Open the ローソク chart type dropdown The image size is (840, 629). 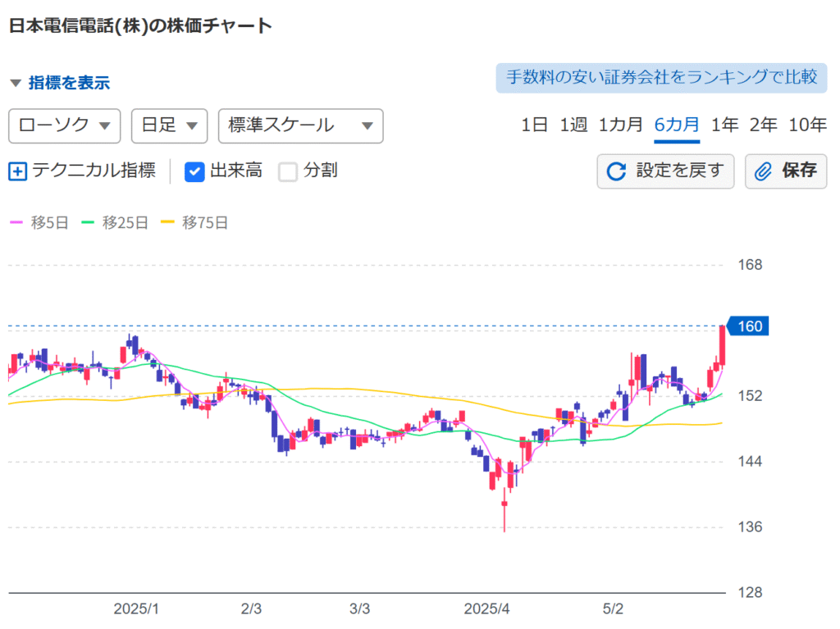click(x=64, y=126)
